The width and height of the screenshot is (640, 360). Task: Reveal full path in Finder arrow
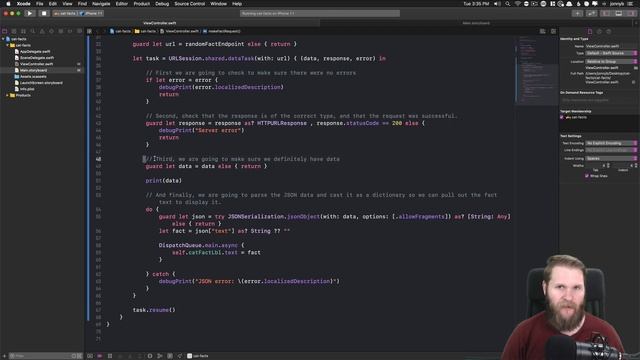633,82
